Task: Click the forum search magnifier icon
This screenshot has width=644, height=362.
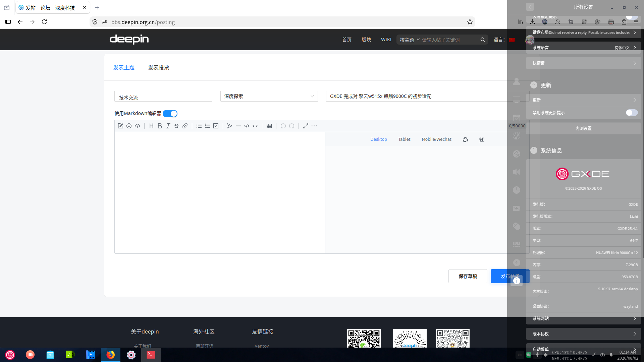Action: [483, 40]
